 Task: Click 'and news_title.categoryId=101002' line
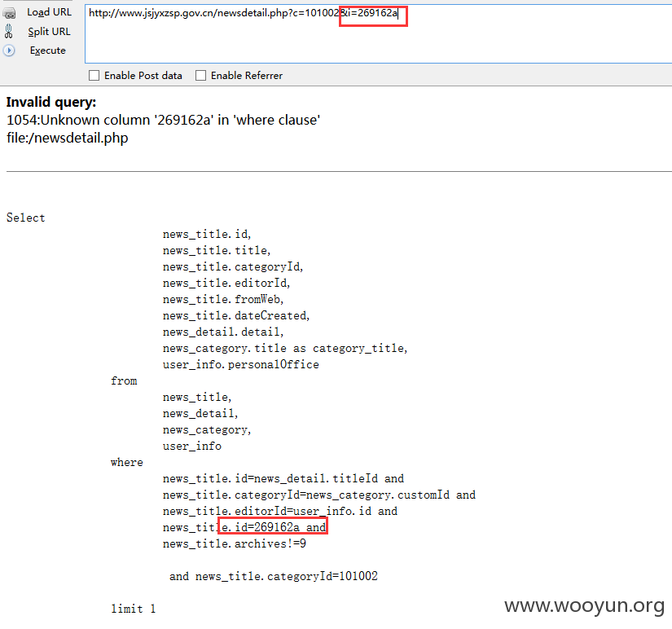(x=274, y=576)
